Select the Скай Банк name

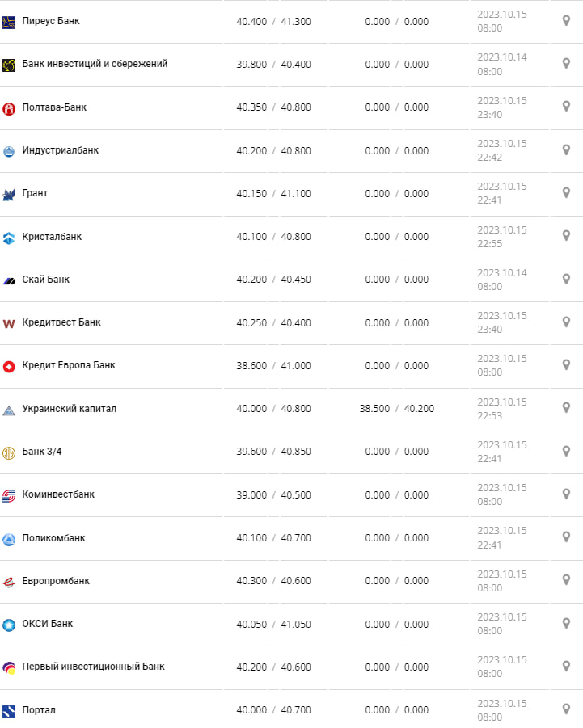point(46,280)
